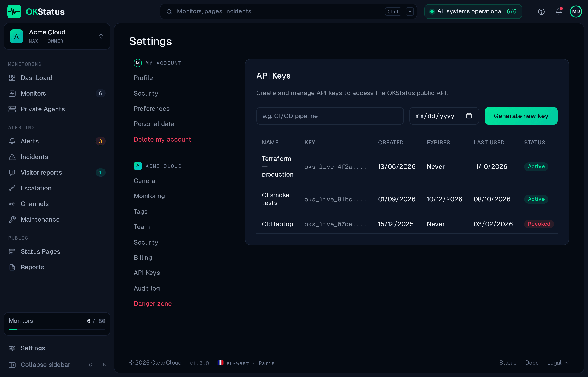Click the Reports document icon
The height and width of the screenshot is (377, 588).
pyautogui.click(x=12, y=267)
